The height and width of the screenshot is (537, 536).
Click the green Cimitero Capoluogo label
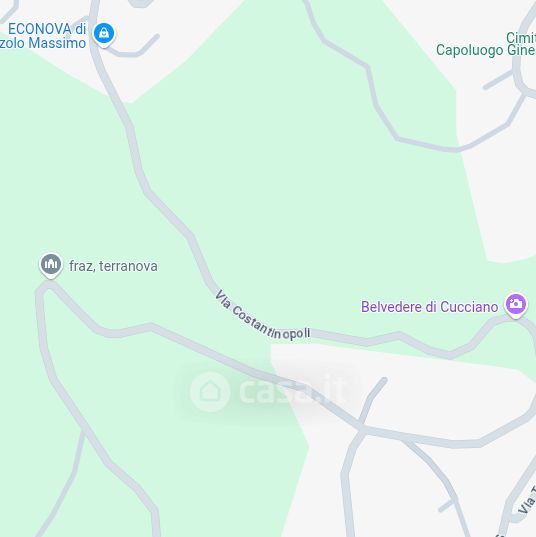486,44
